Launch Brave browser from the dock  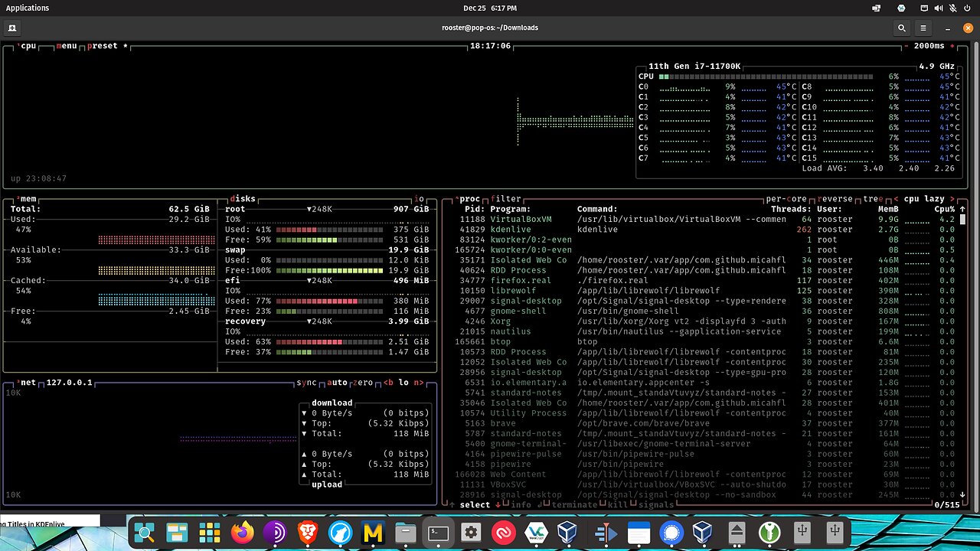click(308, 533)
